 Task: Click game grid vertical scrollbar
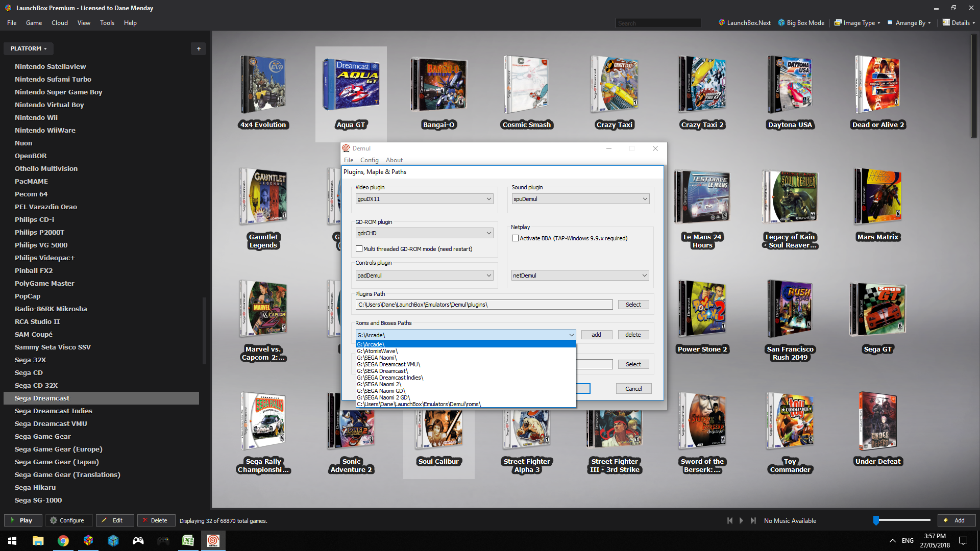[x=973, y=87]
